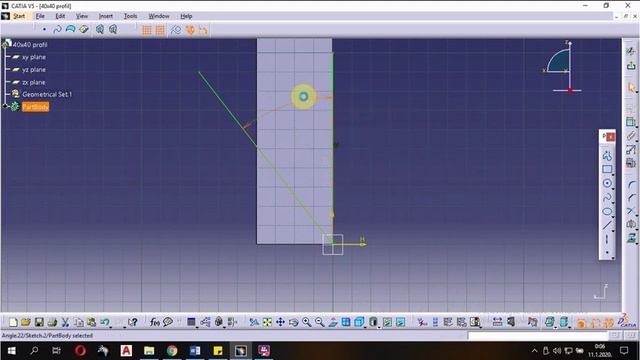Click the teal arc icon in top toolbar

click(x=71, y=29)
